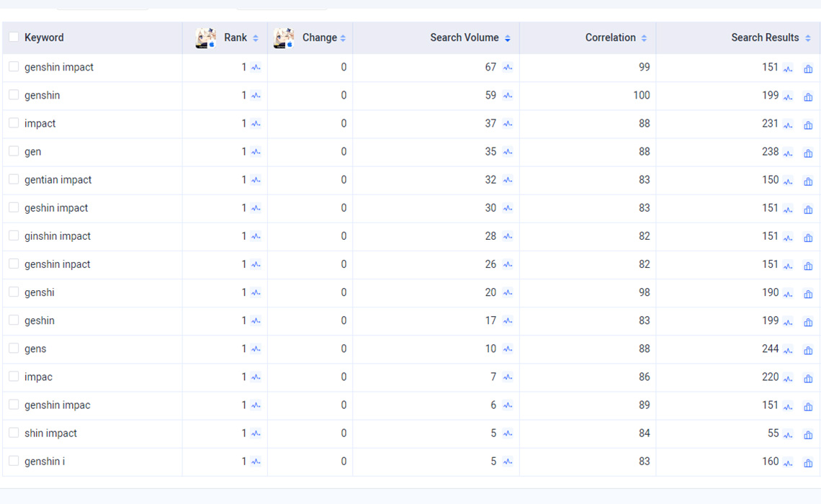
Task: Select the genshin i row checkbox
Action: (x=14, y=461)
